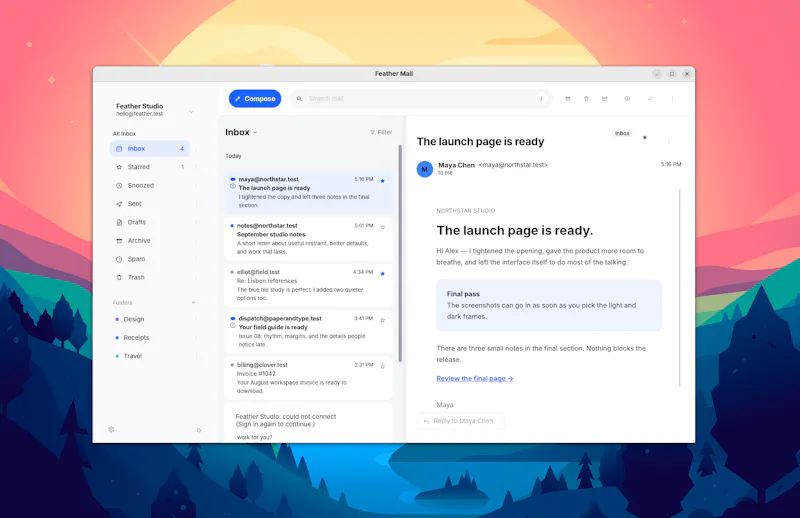Click the mark-as-unread envelope toolbar icon
This screenshot has height=518, width=800.
(x=605, y=98)
